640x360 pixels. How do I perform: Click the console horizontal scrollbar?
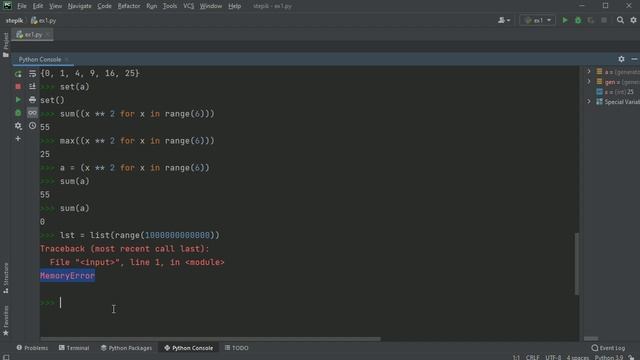210,339
